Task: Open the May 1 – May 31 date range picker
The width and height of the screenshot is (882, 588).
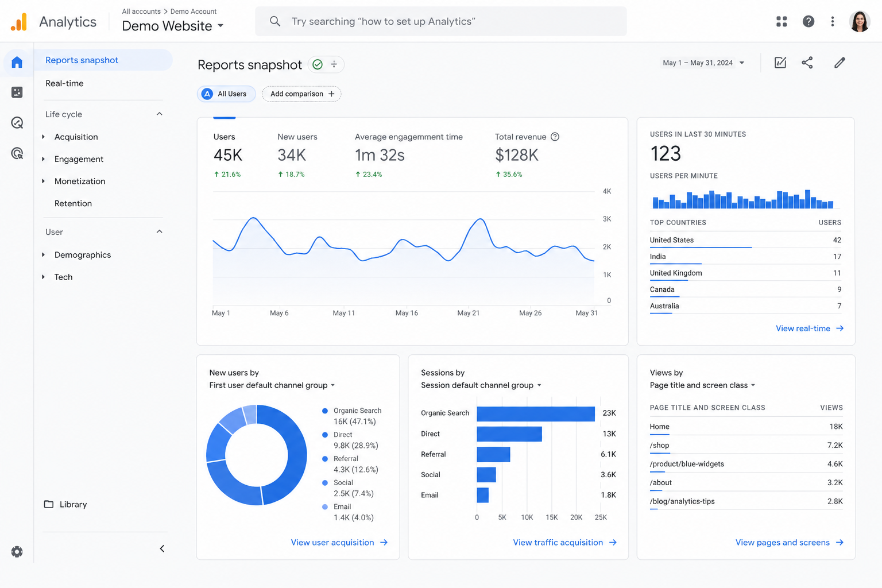Action: point(703,63)
